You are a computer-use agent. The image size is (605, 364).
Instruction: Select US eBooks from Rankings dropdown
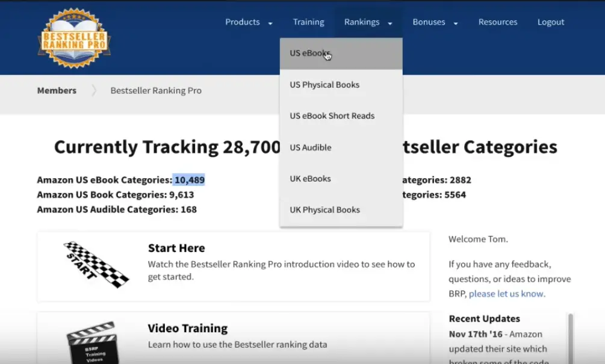(x=341, y=53)
